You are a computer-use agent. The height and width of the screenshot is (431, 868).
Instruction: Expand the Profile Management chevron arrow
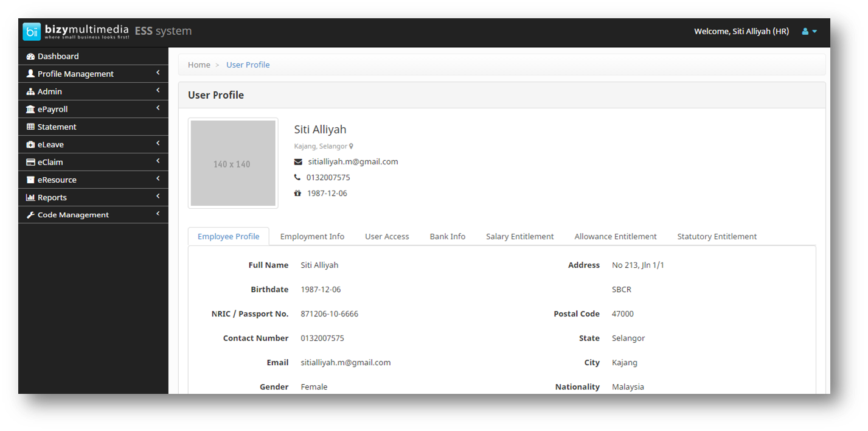158,73
